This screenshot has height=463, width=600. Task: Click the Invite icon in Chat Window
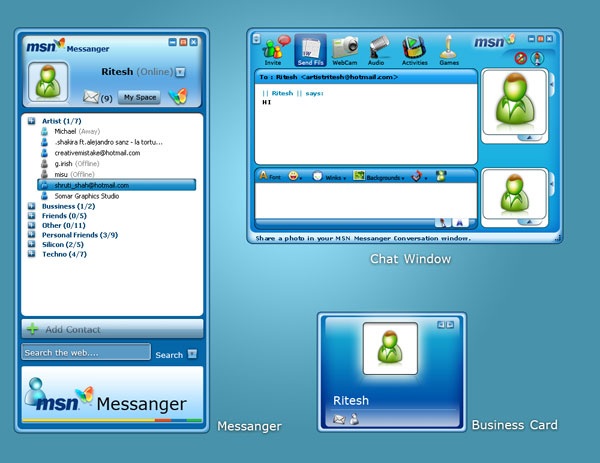[275, 50]
